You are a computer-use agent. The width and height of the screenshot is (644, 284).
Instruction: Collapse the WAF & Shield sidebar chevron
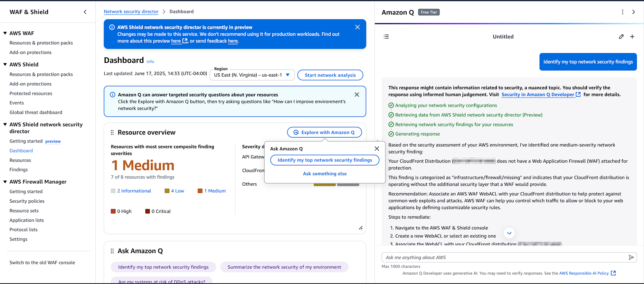pyautogui.click(x=85, y=12)
